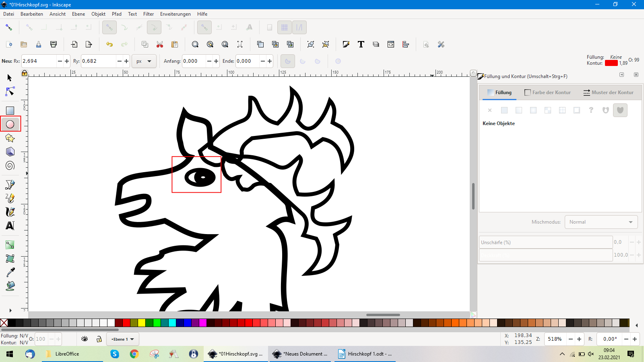The height and width of the screenshot is (362, 644).
Task: Toggle the grid snapping button
Action: click(285, 27)
